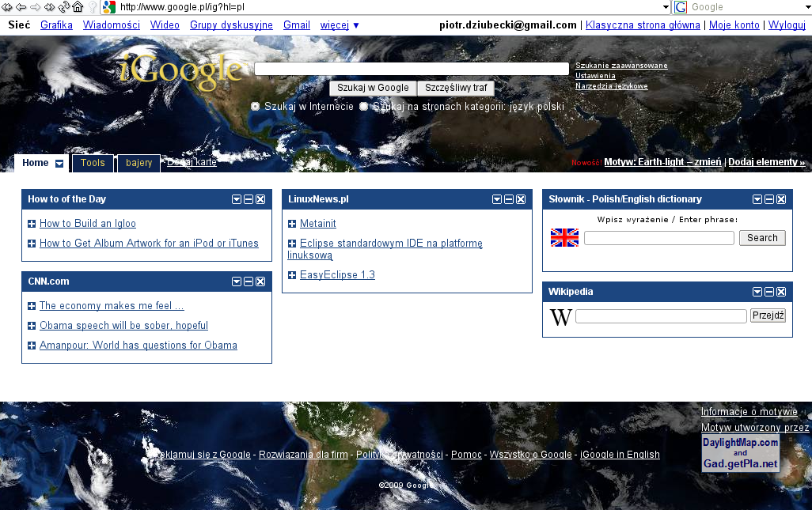
Task: Open the Dodaj elementy link
Action: point(766,162)
